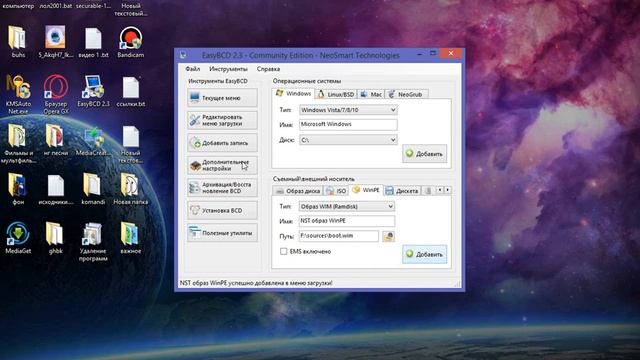Viewport: 640px width, 360px height.
Task: Select EasyBCD 2.3 desktop shortcut
Action: (93, 91)
